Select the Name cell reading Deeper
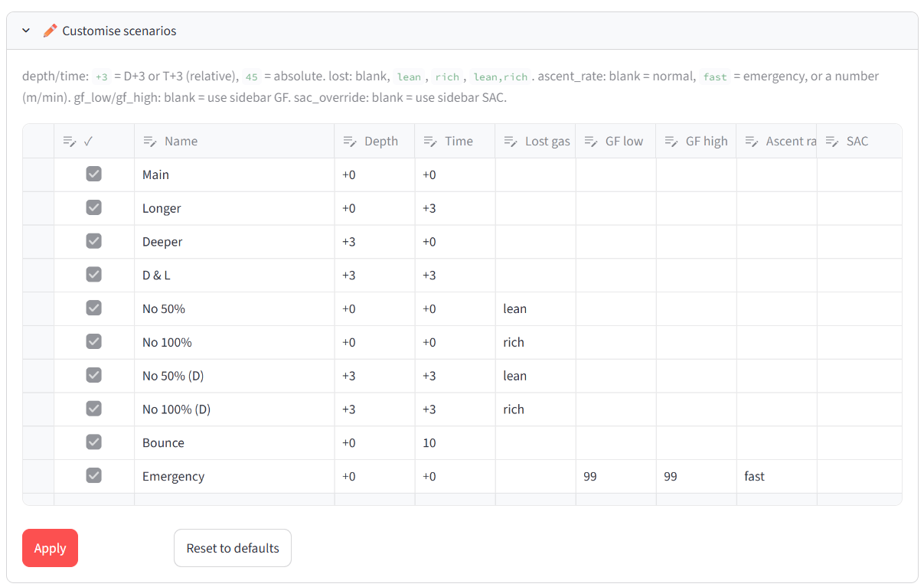This screenshot has height=587, width=924. point(234,242)
